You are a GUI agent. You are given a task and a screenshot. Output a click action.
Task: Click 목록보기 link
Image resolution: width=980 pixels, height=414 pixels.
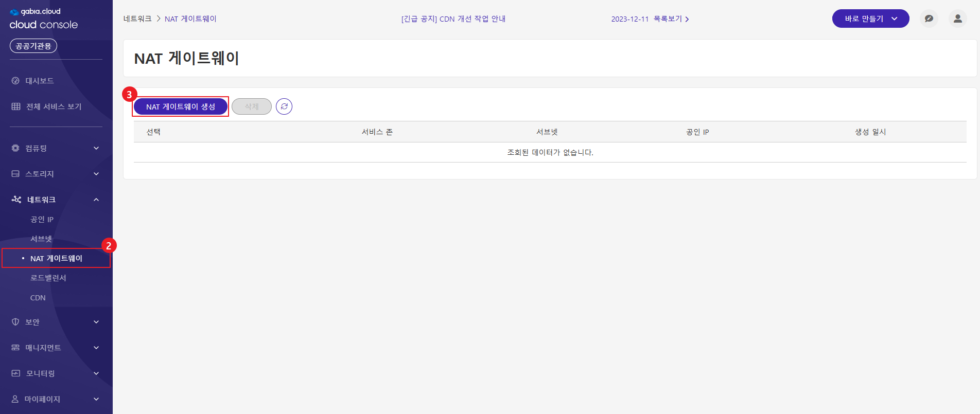pyautogui.click(x=671, y=19)
